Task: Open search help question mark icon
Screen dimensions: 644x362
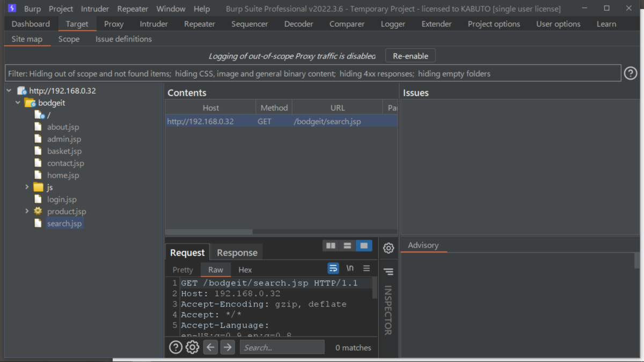Action: 175,347
